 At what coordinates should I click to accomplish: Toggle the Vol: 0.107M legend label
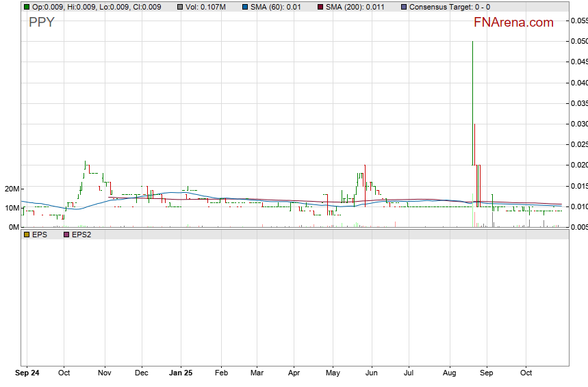tap(205, 7)
